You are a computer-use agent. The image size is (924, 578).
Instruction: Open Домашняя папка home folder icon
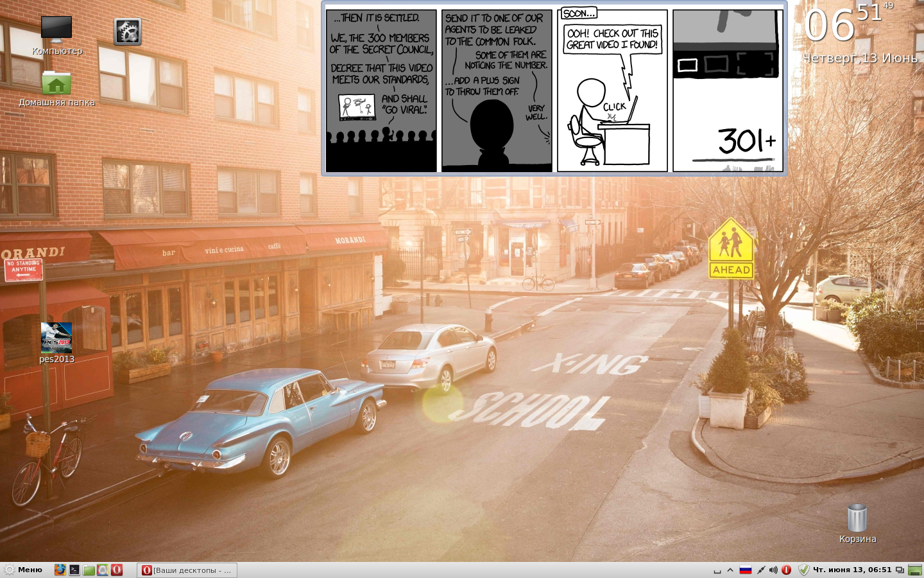click(56, 89)
